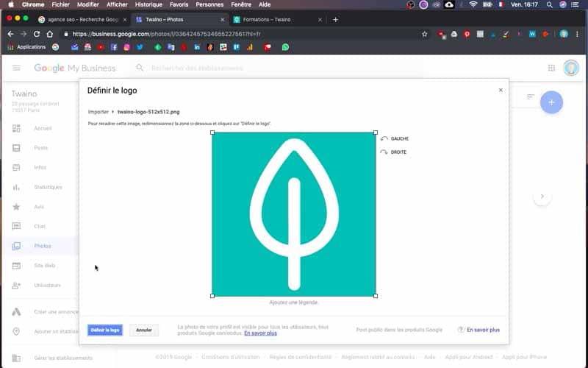588x368 pixels.
Task: Click the Ajoutez une légende caption field
Action: click(293, 302)
